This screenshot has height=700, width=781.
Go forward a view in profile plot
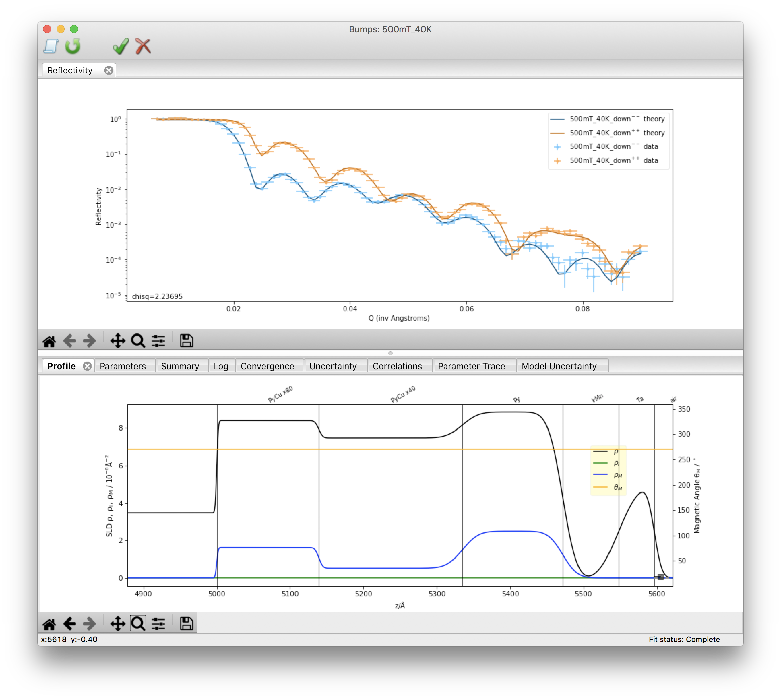(x=90, y=624)
